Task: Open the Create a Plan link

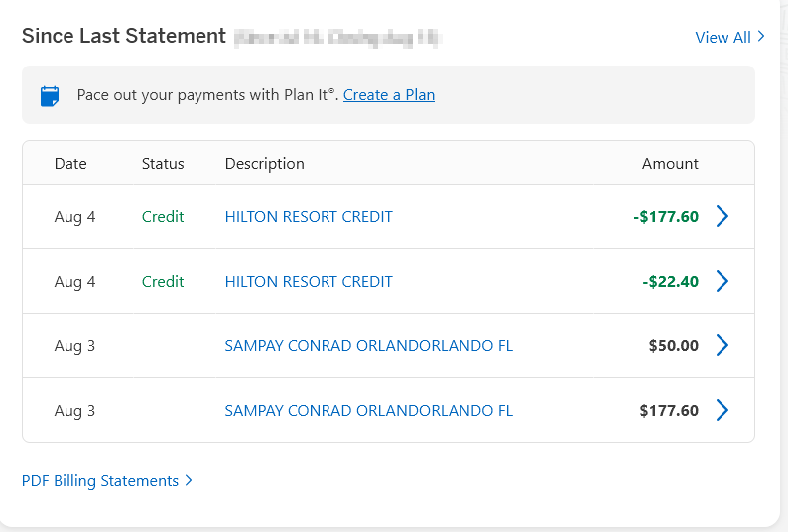Action: pyautogui.click(x=389, y=95)
